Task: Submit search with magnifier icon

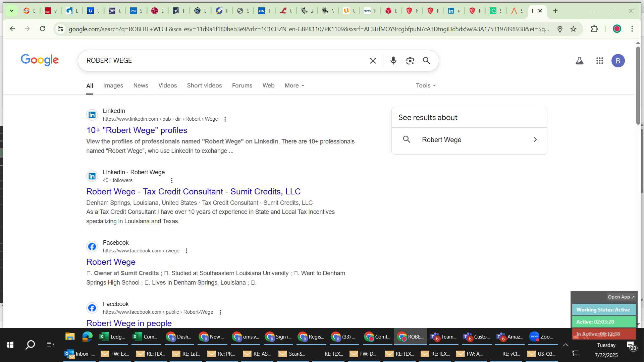Action: pyautogui.click(x=426, y=61)
